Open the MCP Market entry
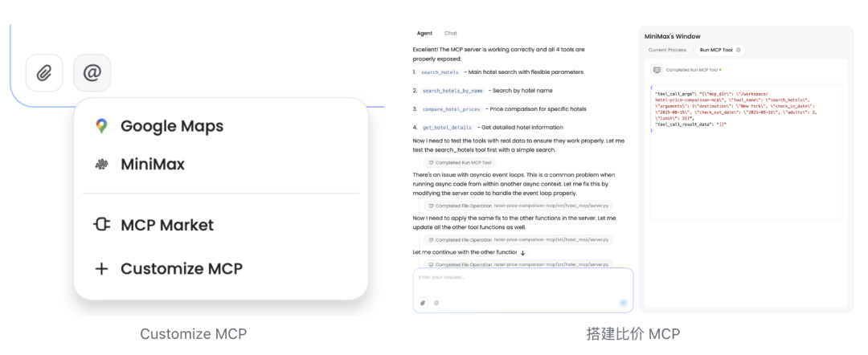This screenshot has width=868, height=355. tap(154, 225)
